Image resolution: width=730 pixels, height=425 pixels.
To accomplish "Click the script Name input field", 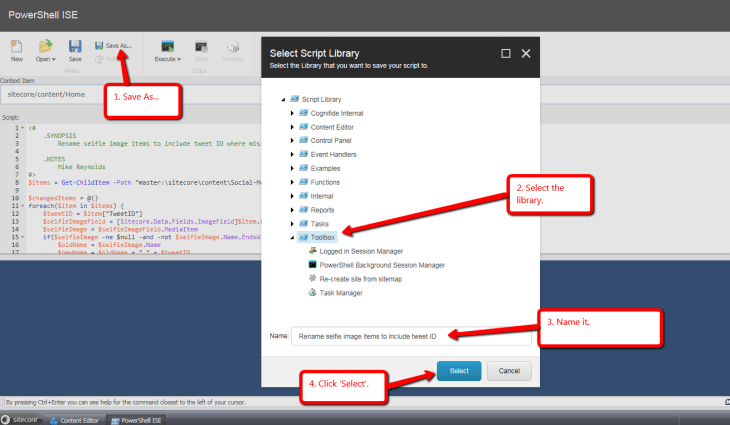I will [x=410, y=337].
